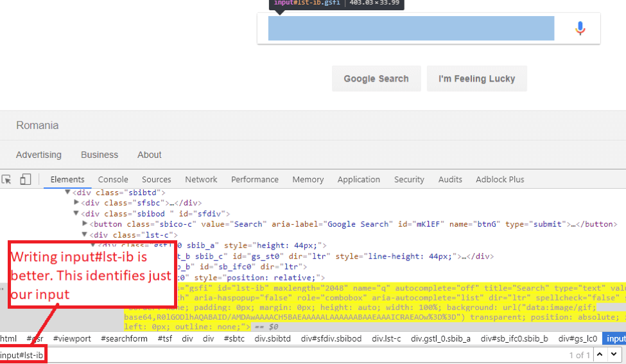
Task: Toggle the device toolbar icon
Action: click(x=26, y=179)
